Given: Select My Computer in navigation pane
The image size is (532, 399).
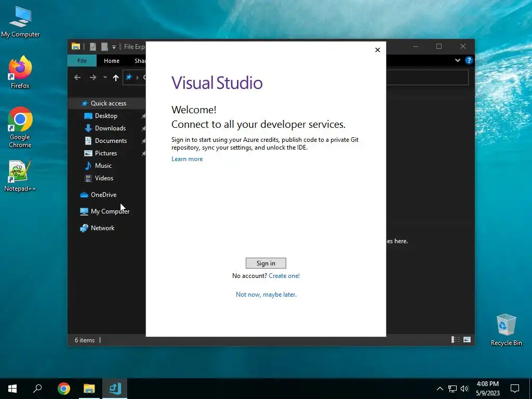Looking at the screenshot, I should (x=110, y=211).
